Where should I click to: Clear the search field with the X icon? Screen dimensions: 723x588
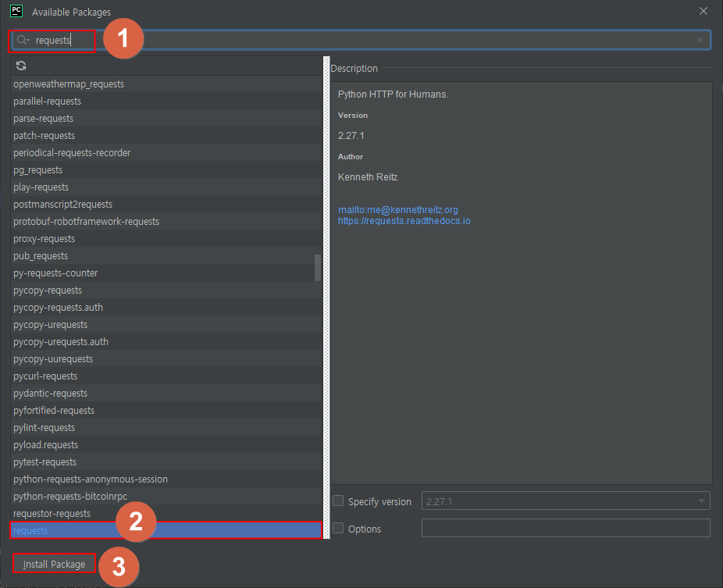click(x=700, y=40)
